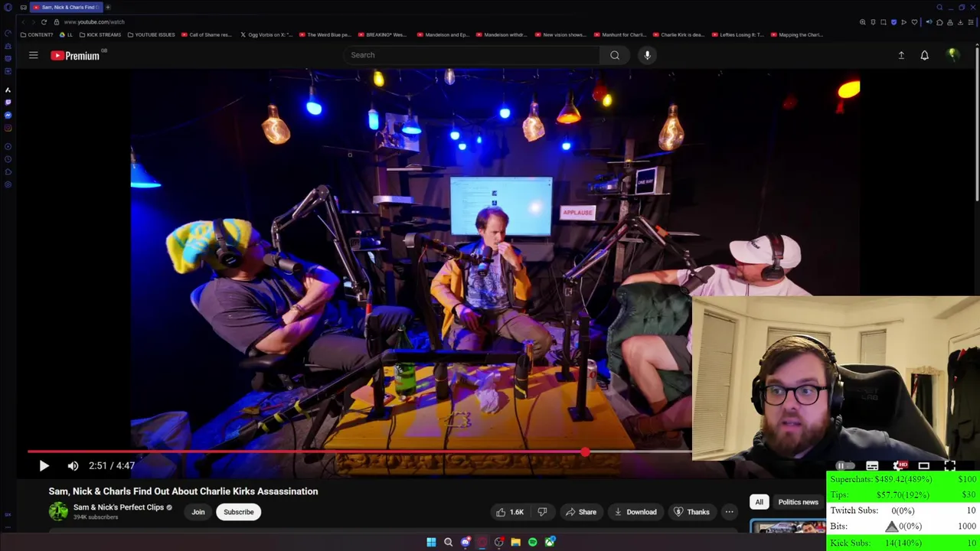
Task: Open a new browser tab with plus
Action: click(108, 7)
